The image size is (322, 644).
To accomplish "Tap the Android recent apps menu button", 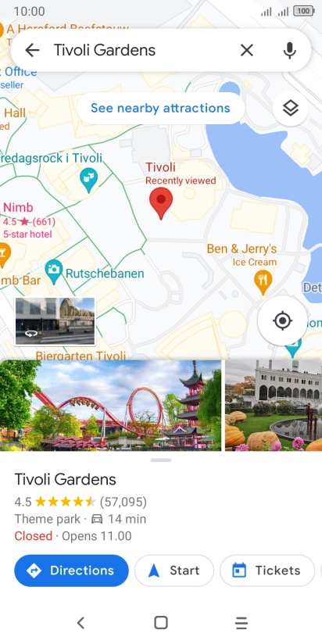I will click(x=241, y=623).
